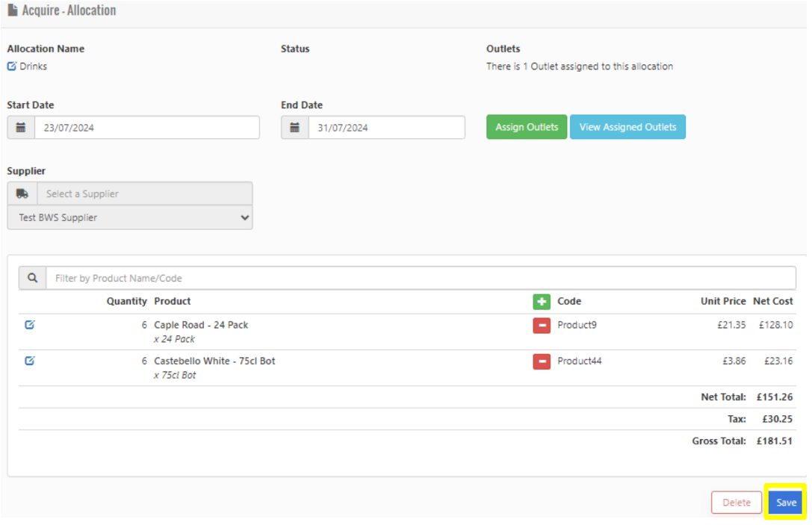Click the magnifier icon in product filter
Viewport: 812px width, 525px height.
pos(33,278)
